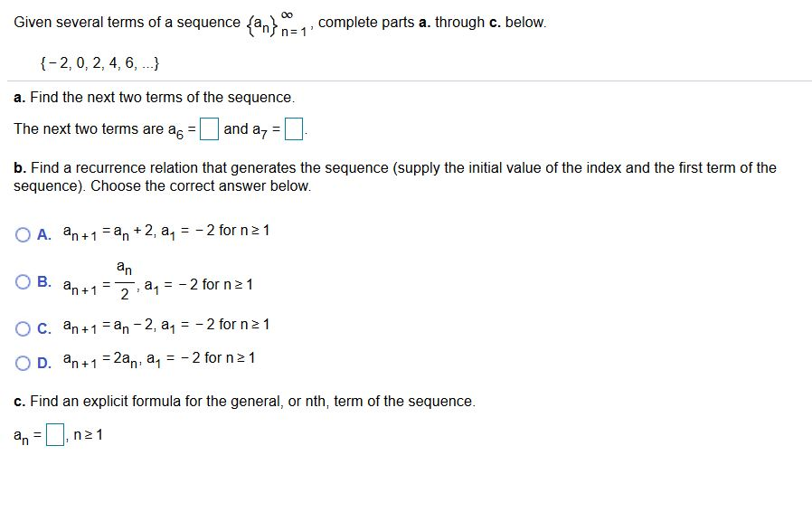This screenshot has width=812, height=531.
Task: Select radio button for answer choice A
Action: [22, 232]
